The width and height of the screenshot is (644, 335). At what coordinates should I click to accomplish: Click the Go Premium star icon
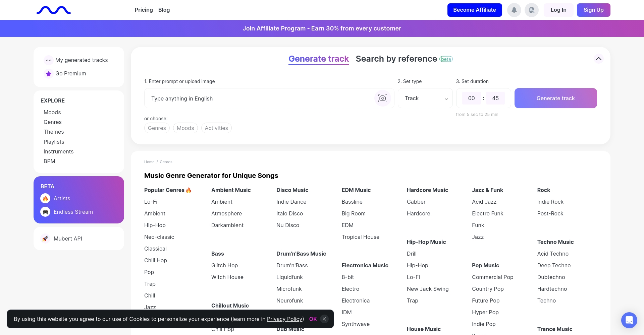point(49,74)
